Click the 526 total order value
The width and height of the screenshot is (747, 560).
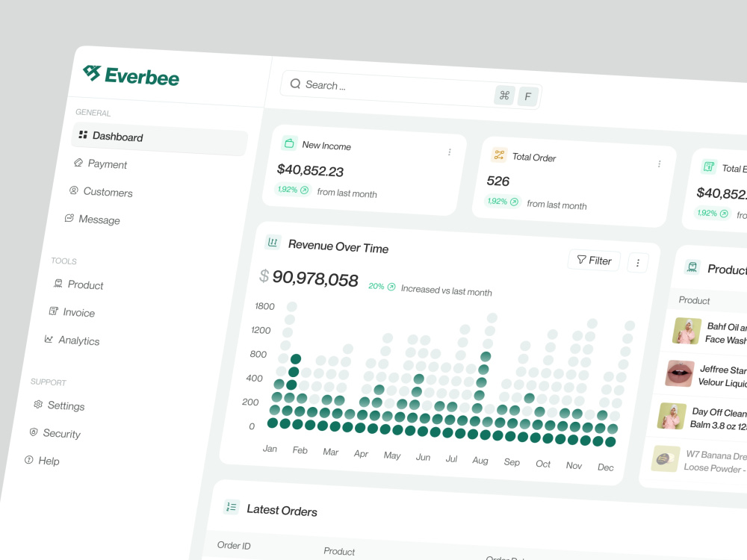498,181
